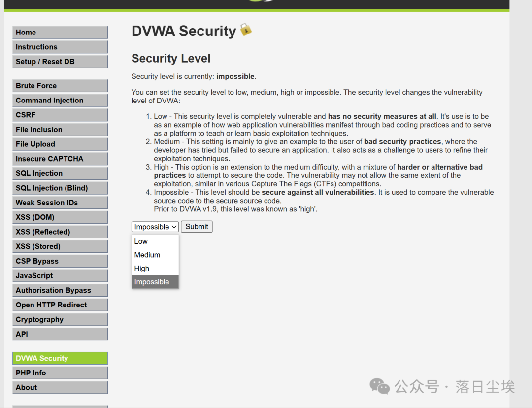
Task: Open the Weak Session IDs module
Action: [x=60, y=203]
